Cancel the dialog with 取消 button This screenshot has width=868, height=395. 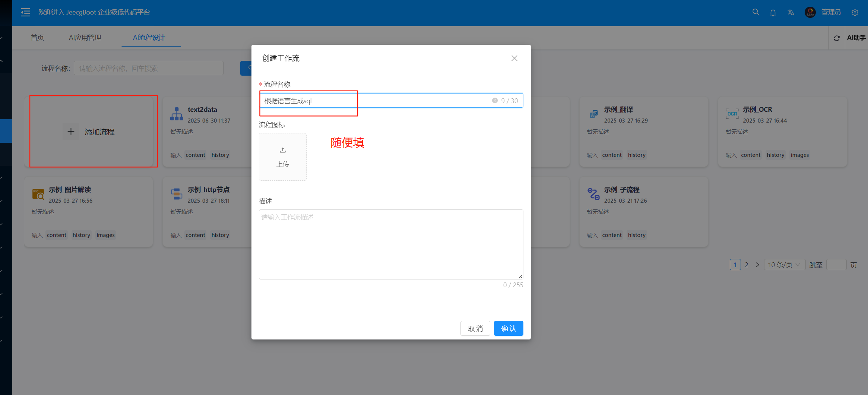tap(475, 328)
